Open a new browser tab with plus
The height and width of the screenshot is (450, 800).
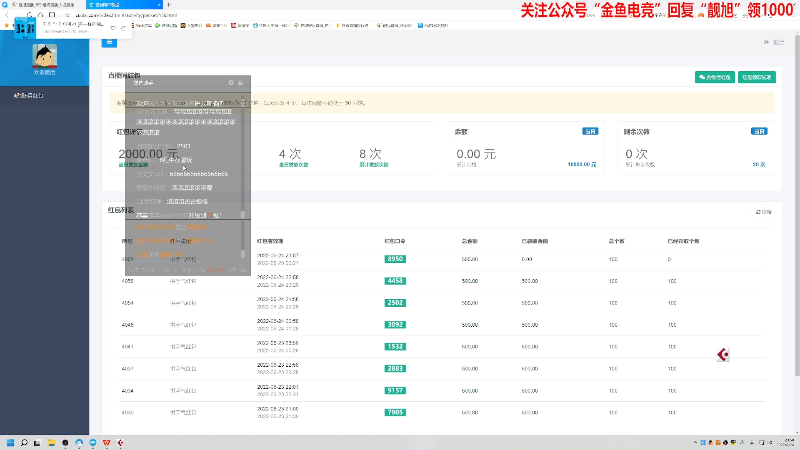(x=169, y=5)
